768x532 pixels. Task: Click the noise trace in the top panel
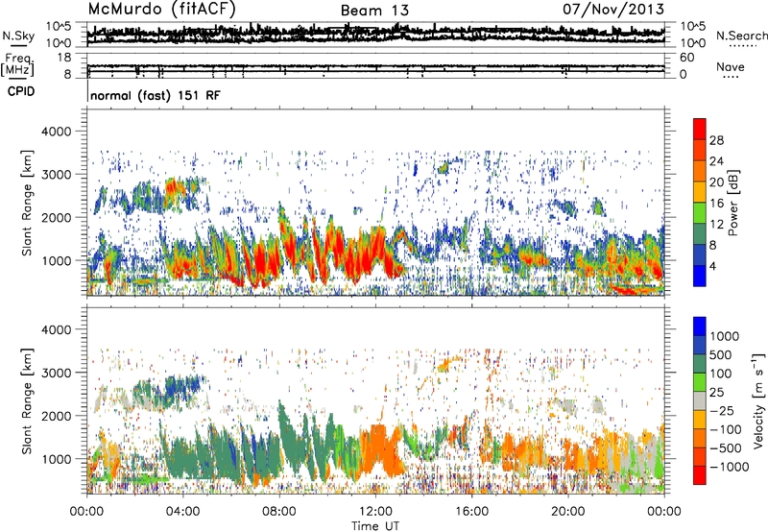pyautogui.click(x=375, y=33)
